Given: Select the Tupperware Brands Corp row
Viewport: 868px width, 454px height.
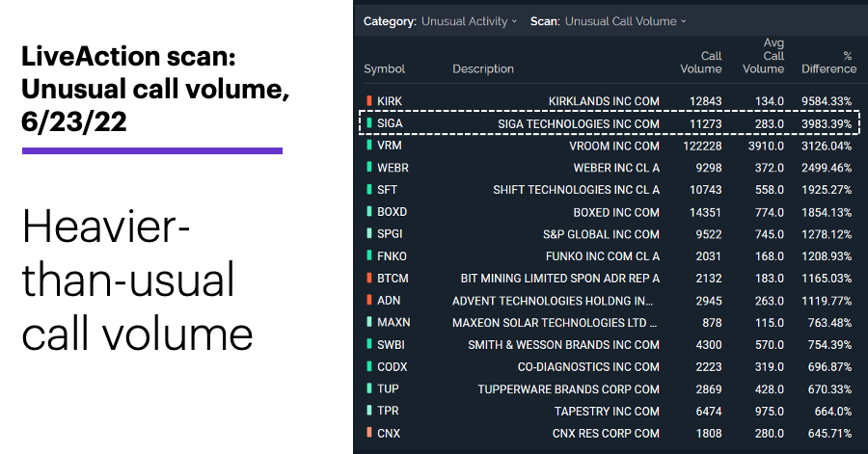Looking at the screenshot, I should 609,388.
